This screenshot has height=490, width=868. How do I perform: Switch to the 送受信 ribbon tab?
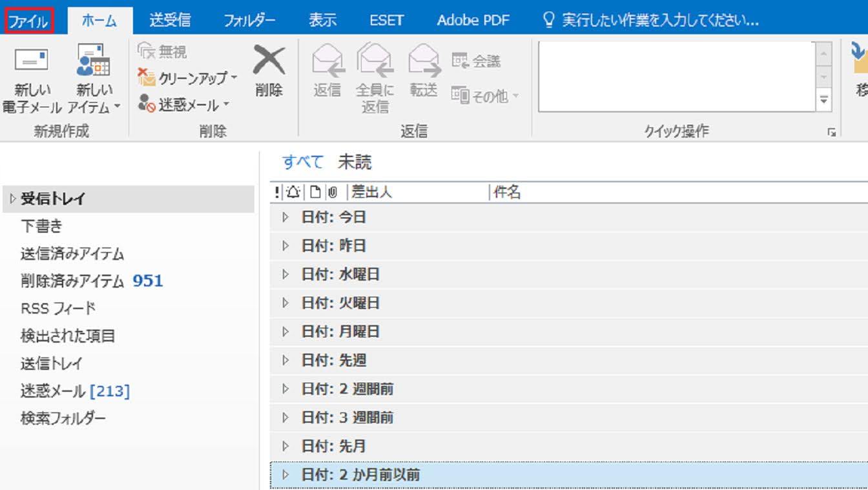coord(170,21)
